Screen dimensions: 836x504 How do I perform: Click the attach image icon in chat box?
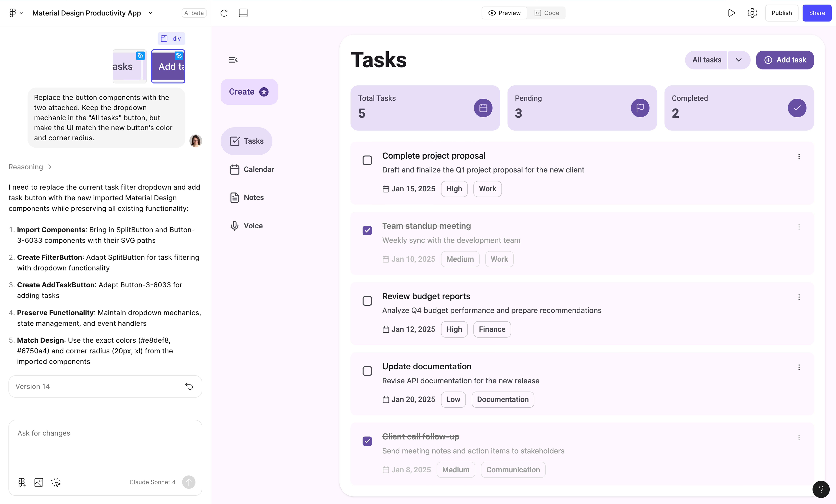point(39,482)
